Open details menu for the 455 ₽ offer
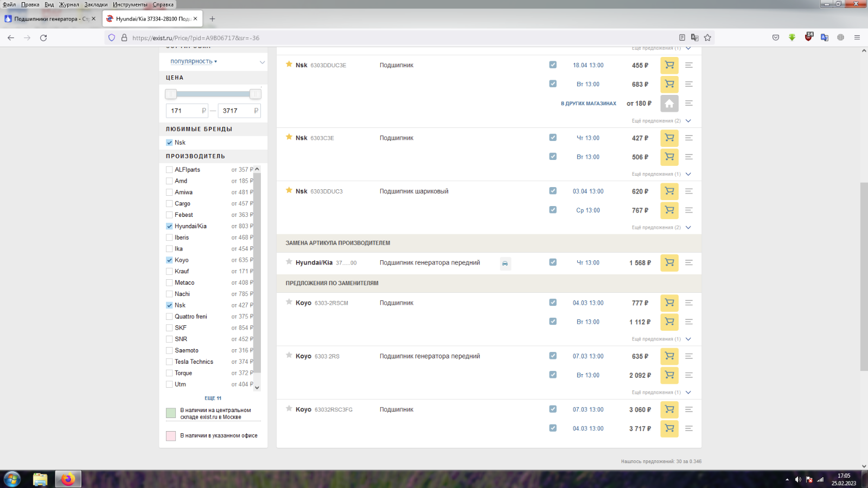Viewport: 868px width, 488px height. tap(689, 65)
